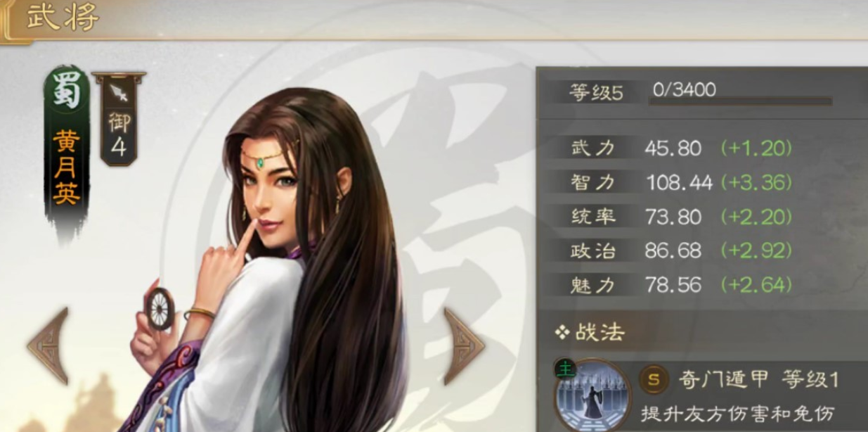
Task: Tap the spear troop type icon
Action: (x=118, y=93)
